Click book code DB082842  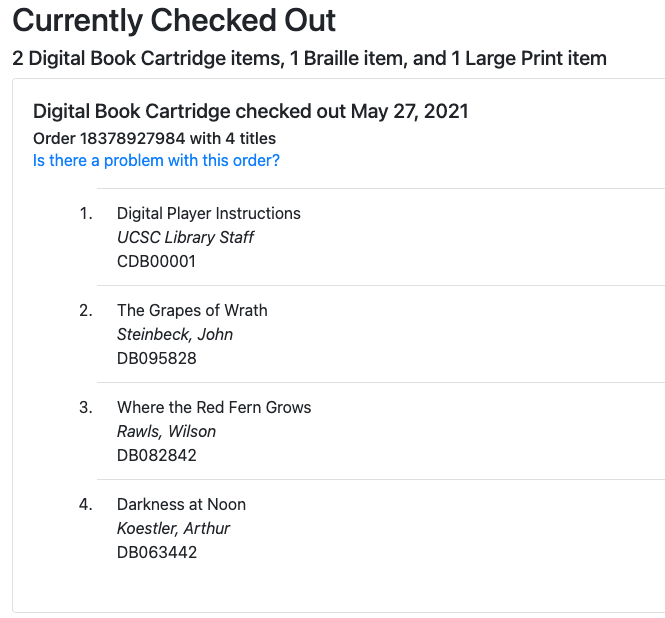(156, 455)
